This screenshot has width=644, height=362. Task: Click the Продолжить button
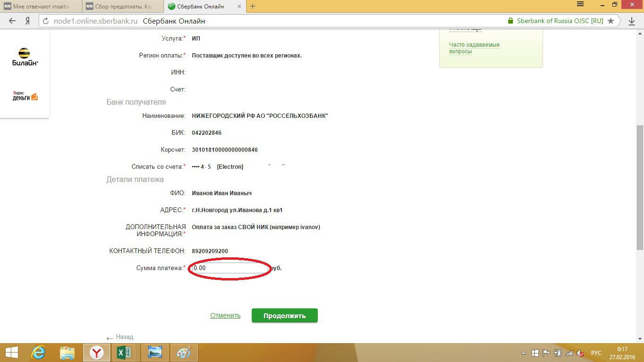click(x=285, y=316)
